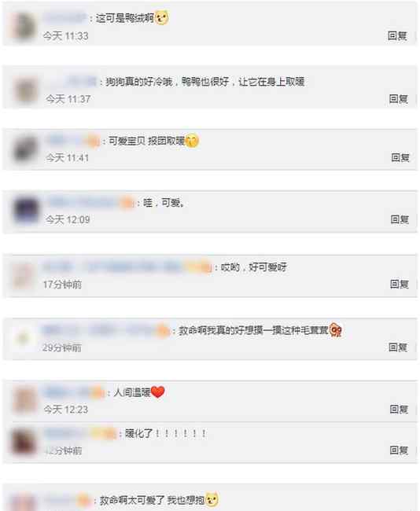Click avatar beside 暖化了 comment
Screen dimensions: 420x511
pos(23,442)
